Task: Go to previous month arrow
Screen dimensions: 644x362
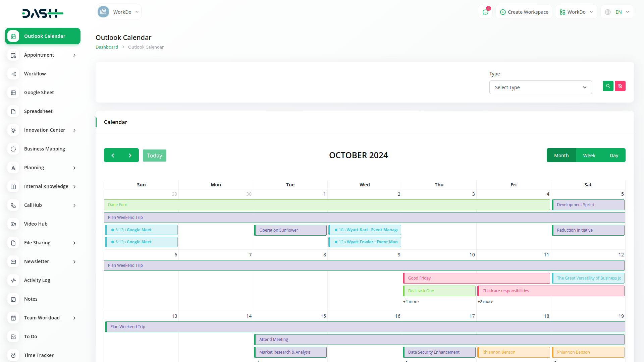Action: 113,156
